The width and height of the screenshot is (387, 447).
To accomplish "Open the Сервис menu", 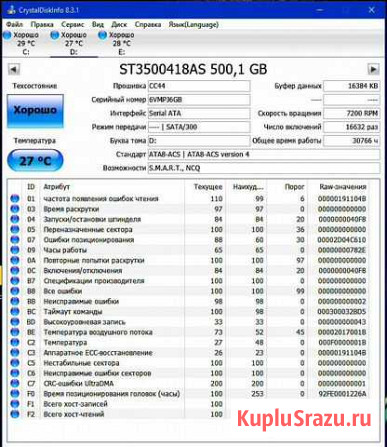I will pos(73,24).
